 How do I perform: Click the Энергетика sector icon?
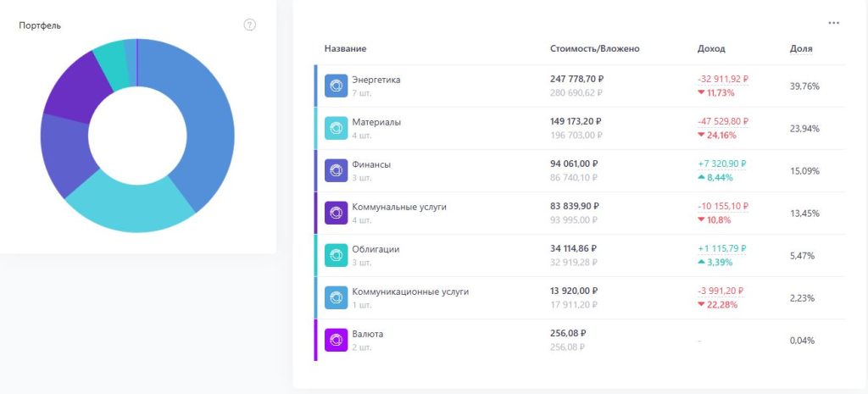pyautogui.click(x=337, y=86)
